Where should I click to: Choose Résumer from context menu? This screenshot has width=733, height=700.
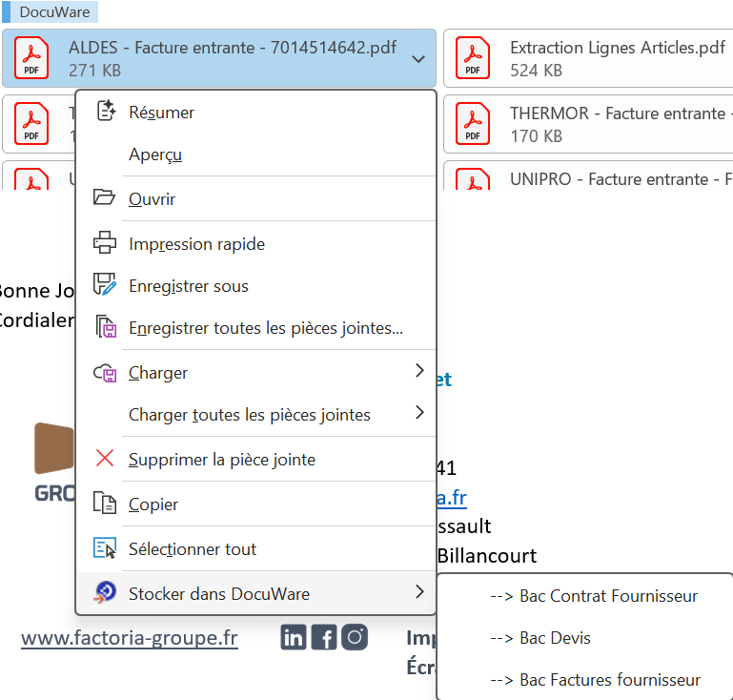point(256,113)
